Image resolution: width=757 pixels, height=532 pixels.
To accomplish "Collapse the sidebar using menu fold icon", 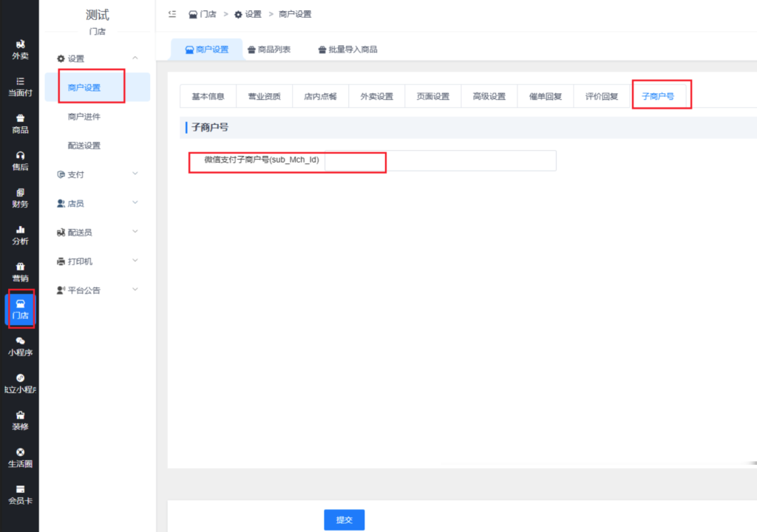I will click(172, 14).
